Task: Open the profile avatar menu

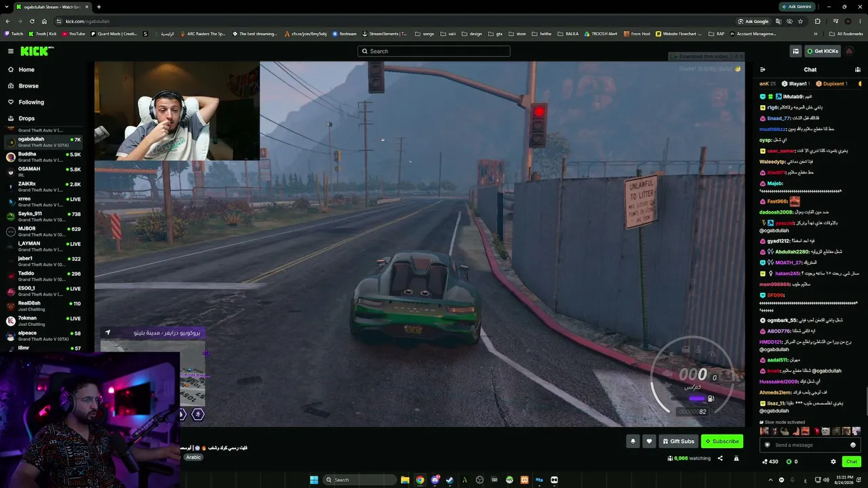Action: click(x=849, y=51)
